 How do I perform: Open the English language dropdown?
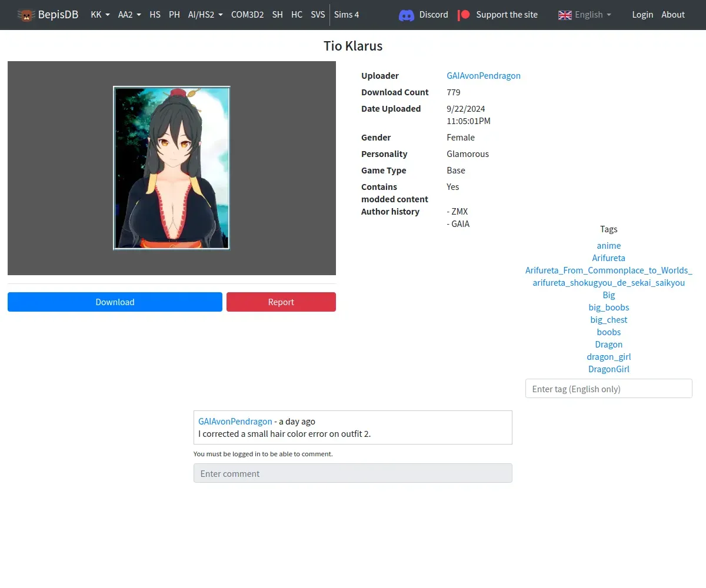[585, 15]
